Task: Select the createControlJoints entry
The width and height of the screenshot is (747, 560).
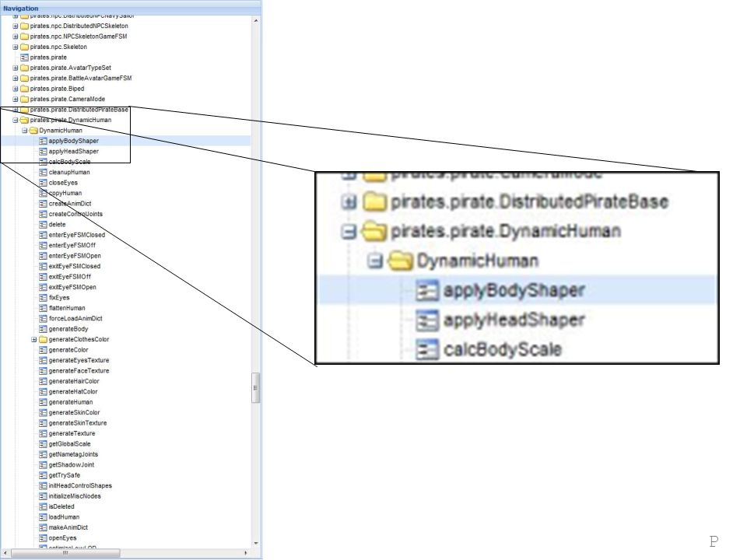Action: coord(75,215)
